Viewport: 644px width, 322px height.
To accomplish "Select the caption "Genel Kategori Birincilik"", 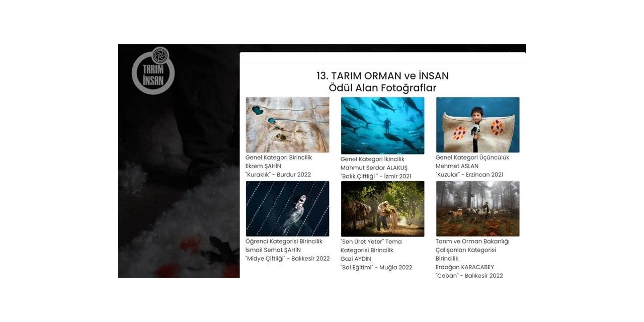I will coord(278,157).
